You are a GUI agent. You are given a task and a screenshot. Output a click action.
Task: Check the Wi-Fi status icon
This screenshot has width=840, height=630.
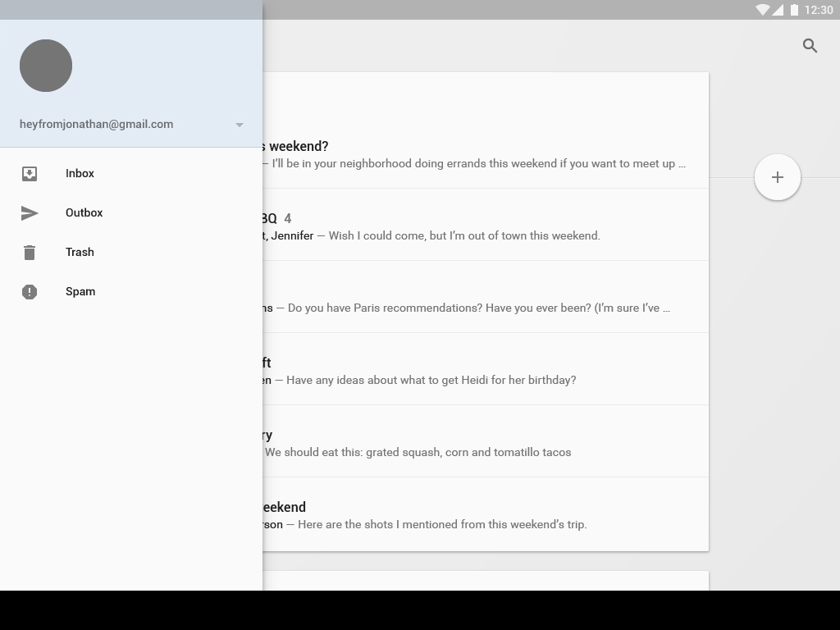[x=762, y=10]
